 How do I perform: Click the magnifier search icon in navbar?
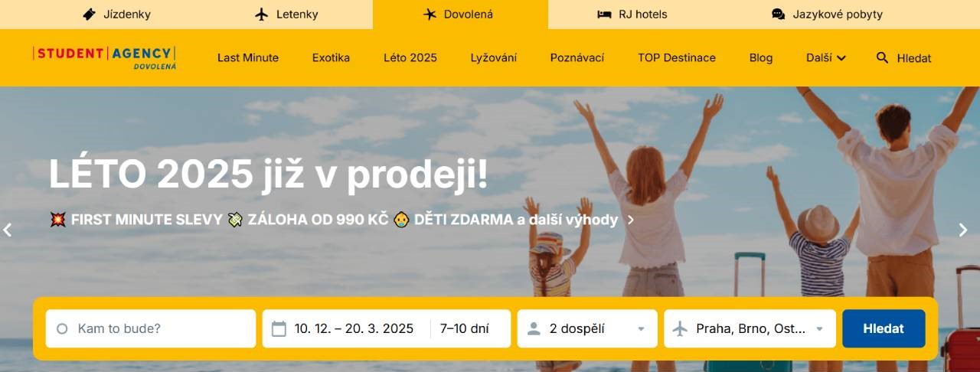click(883, 57)
